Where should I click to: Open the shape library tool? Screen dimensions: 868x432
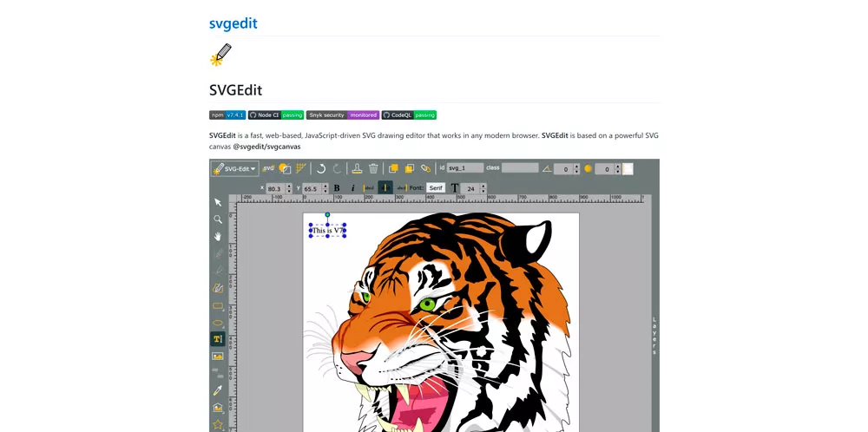pyautogui.click(x=218, y=408)
